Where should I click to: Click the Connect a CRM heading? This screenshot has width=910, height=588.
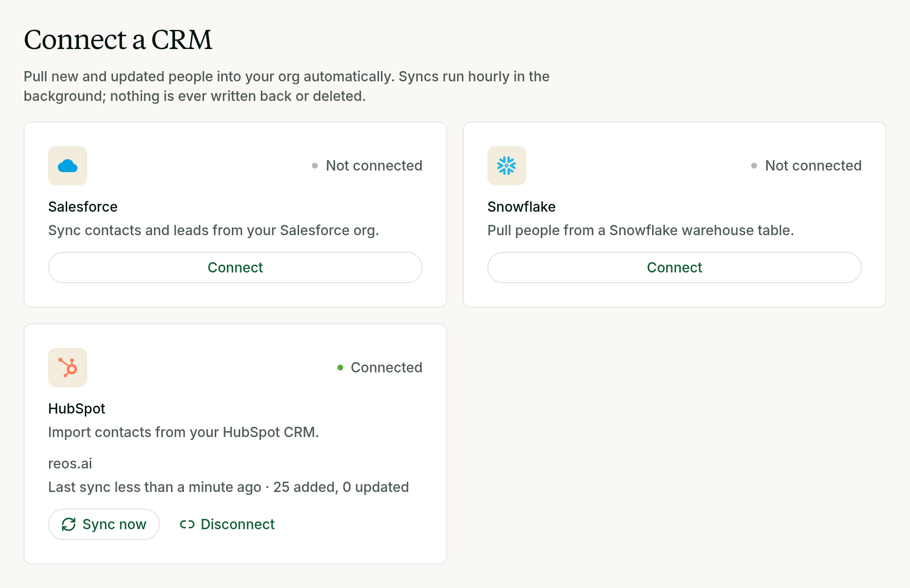point(118,40)
